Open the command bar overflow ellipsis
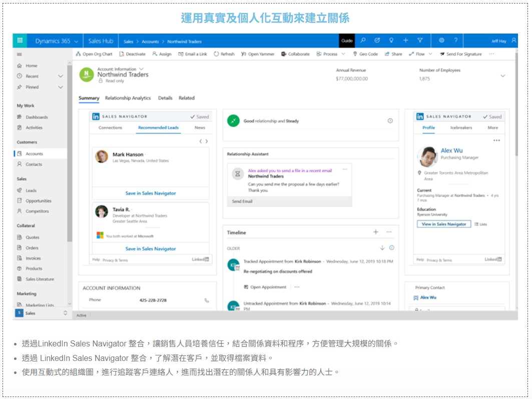This screenshot has width=532, height=399. [491, 54]
